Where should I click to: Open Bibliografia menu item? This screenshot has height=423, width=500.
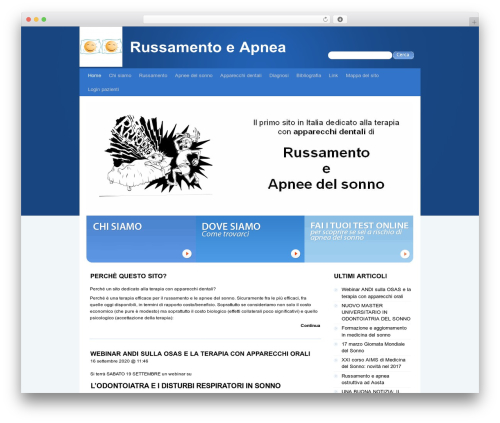coord(309,75)
